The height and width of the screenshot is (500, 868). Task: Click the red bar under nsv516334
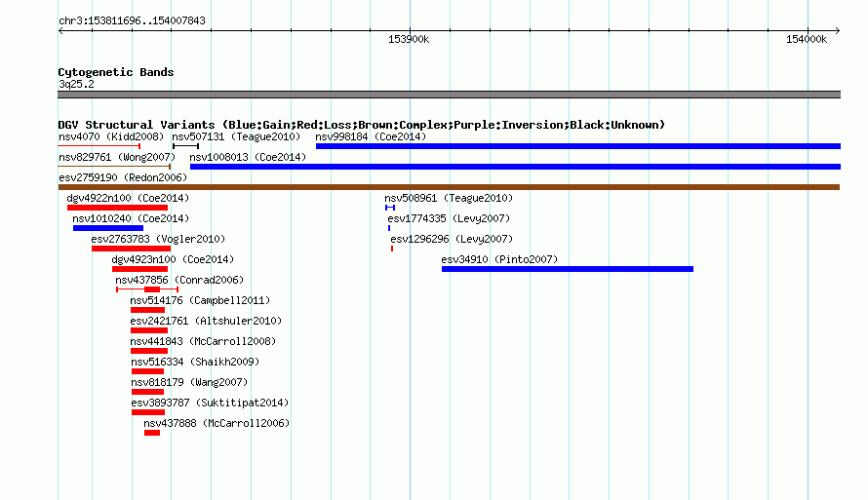pos(148,371)
